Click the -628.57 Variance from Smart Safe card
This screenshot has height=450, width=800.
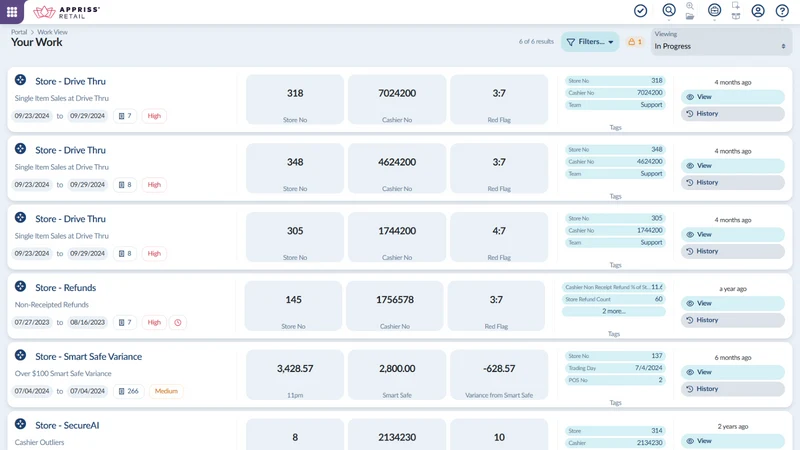point(499,375)
